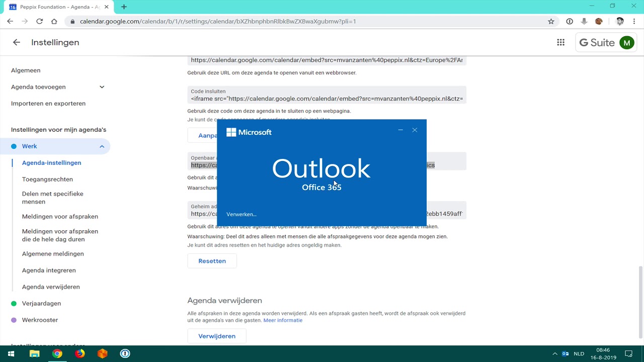Close the Outlook splash window
The height and width of the screenshot is (362, 644).
click(415, 130)
